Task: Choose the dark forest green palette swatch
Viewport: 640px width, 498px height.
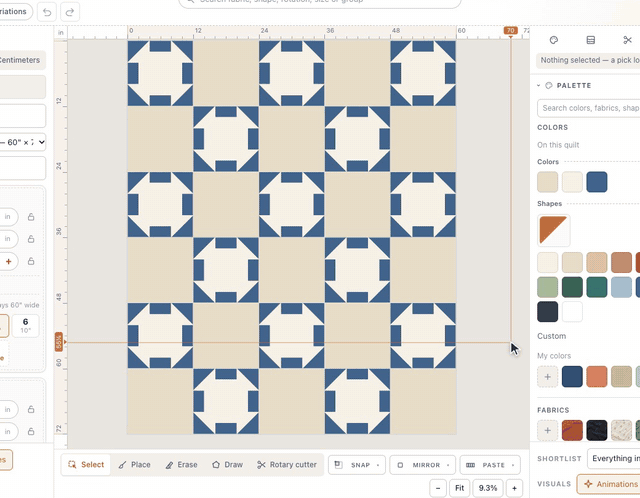Action: point(572,287)
